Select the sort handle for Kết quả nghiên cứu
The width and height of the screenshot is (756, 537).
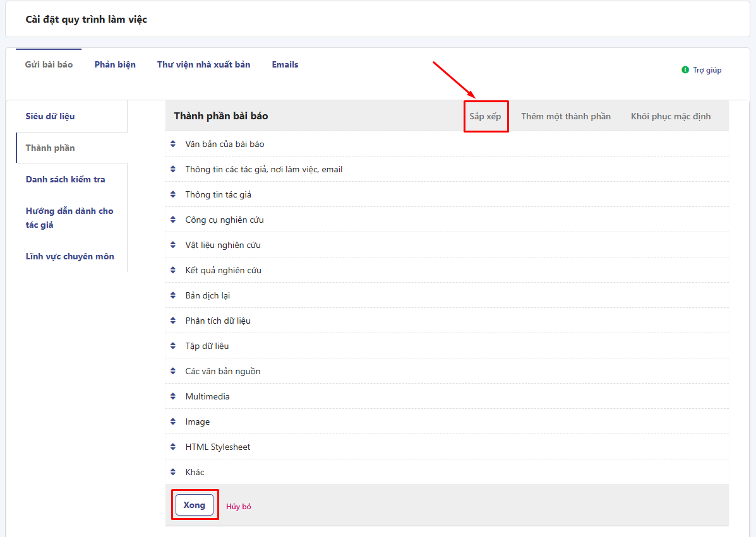coord(173,270)
